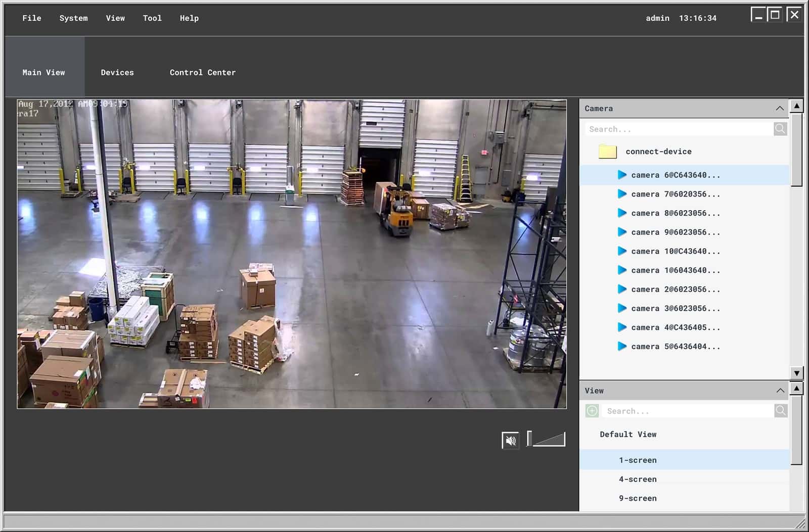Select the 4-screen layout
The height and width of the screenshot is (532, 809).
(x=638, y=479)
